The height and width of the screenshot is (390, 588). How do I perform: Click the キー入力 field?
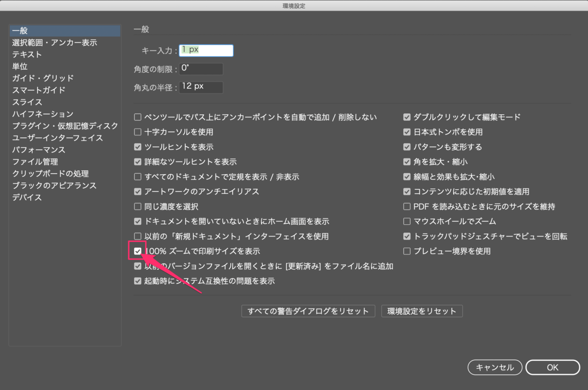[206, 50]
